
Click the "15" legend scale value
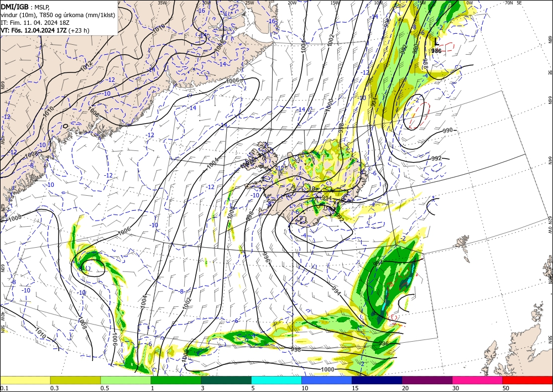355,388
